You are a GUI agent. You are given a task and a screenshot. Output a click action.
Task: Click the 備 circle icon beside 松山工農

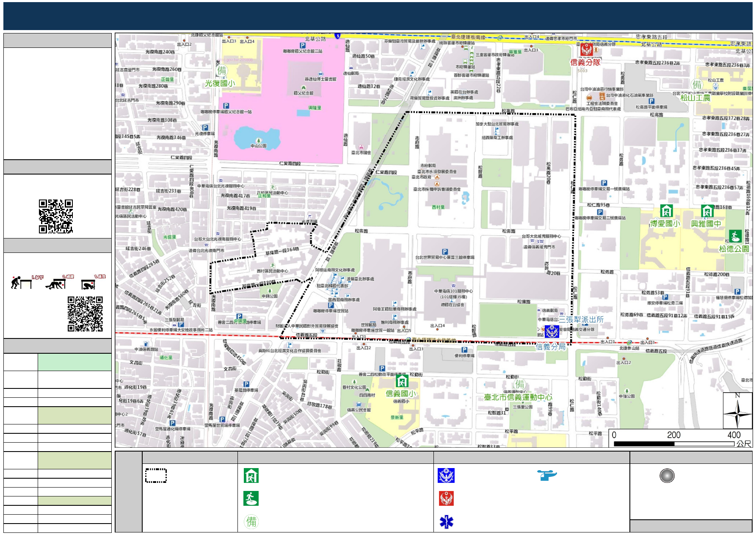(697, 85)
